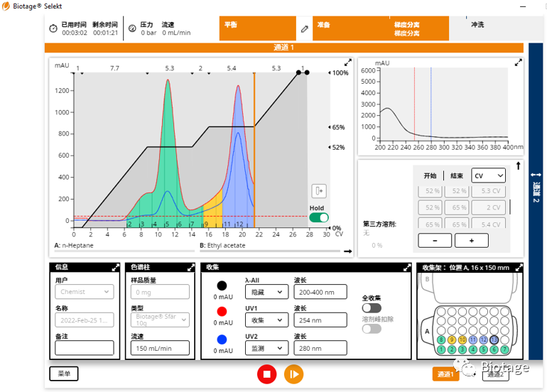Expand the 信息 panel
Viewport: 547px width, 392px height.
(116, 268)
